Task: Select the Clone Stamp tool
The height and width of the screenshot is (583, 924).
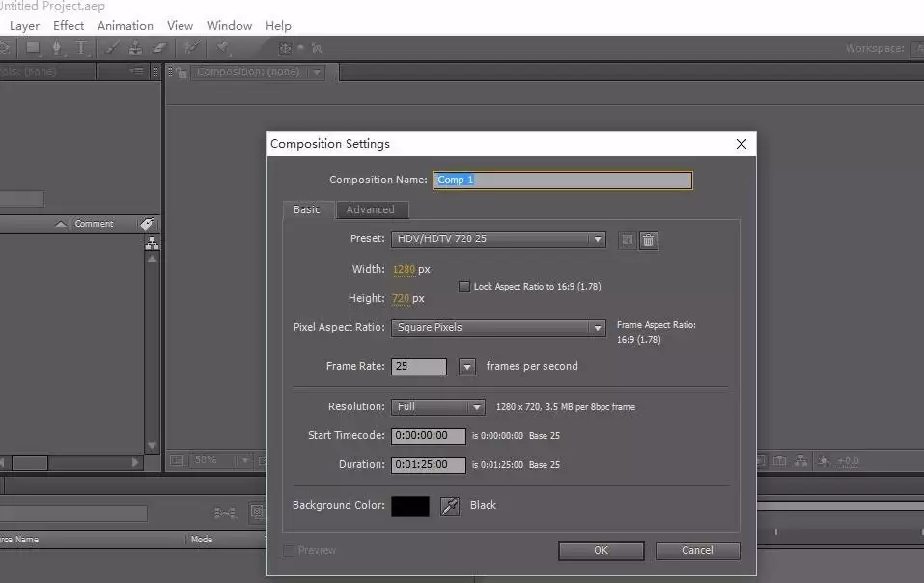Action: tap(135, 48)
